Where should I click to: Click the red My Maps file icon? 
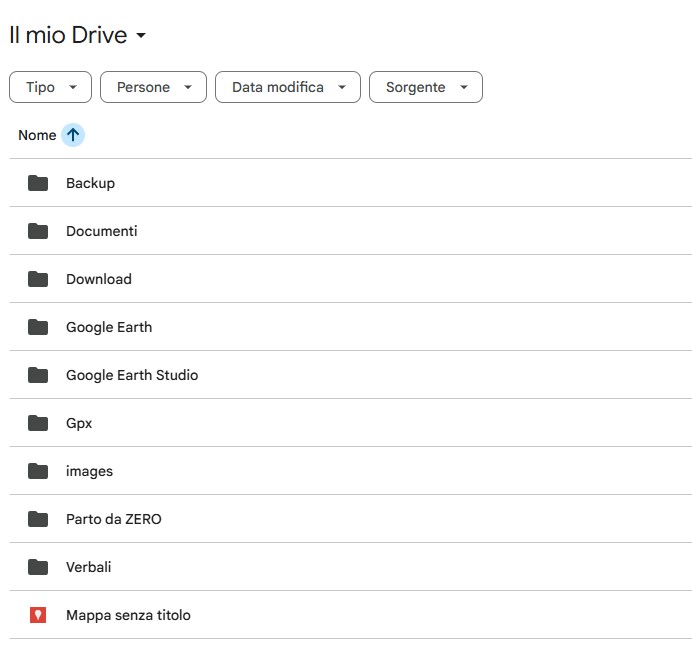pyautogui.click(x=38, y=615)
